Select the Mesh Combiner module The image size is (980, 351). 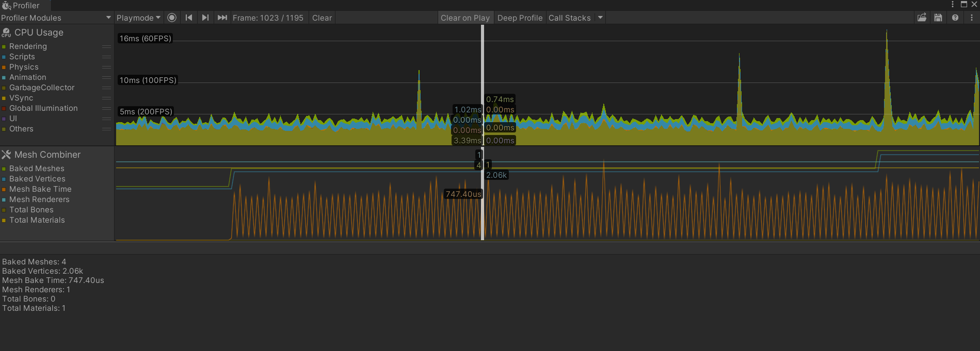click(x=47, y=155)
